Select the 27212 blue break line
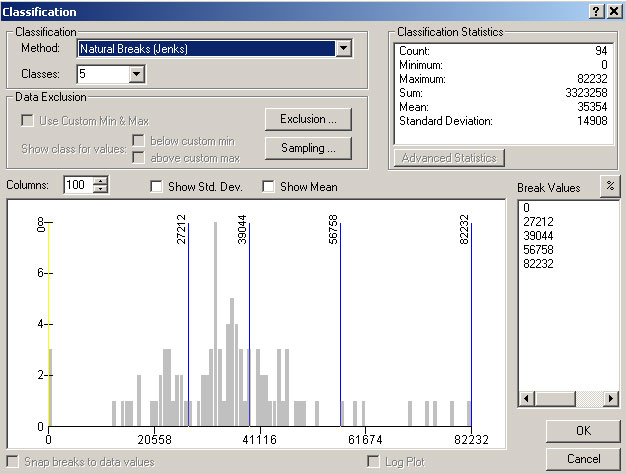The image size is (626, 474). coord(188,324)
